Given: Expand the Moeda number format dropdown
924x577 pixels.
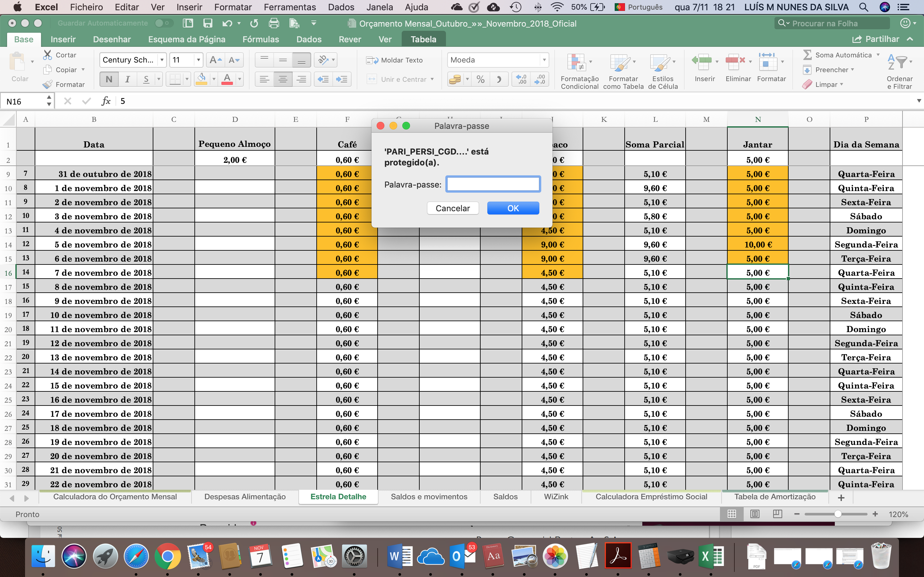Looking at the screenshot, I should point(544,60).
